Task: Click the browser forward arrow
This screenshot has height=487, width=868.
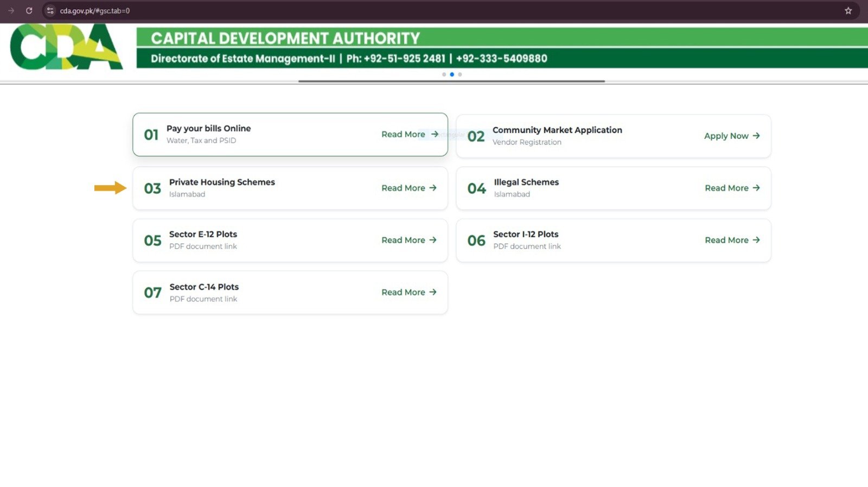Action: point(11,10)
